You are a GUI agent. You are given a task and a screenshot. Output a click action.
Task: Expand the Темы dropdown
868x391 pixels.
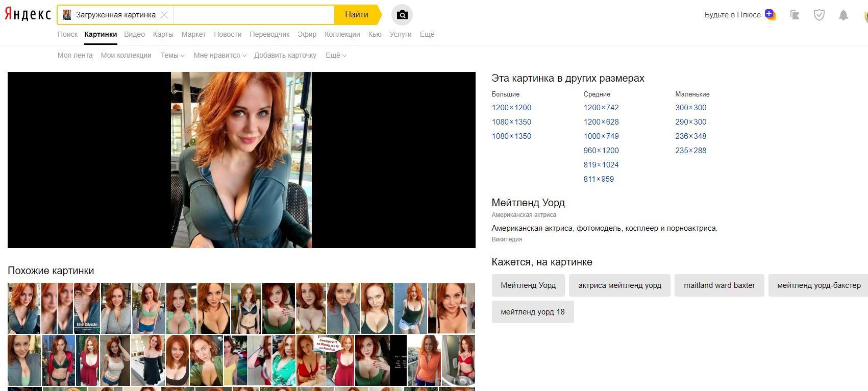(x=172, y=55)
